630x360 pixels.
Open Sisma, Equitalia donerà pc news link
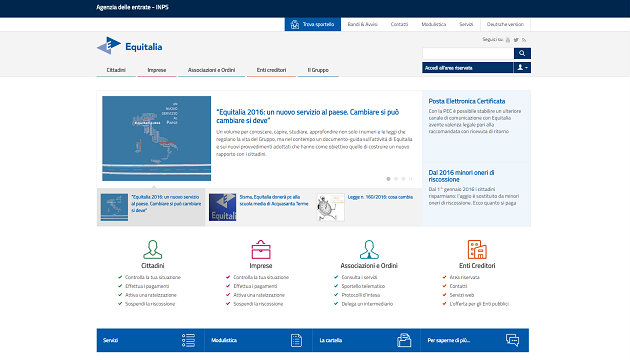click(x=274, y=200)
